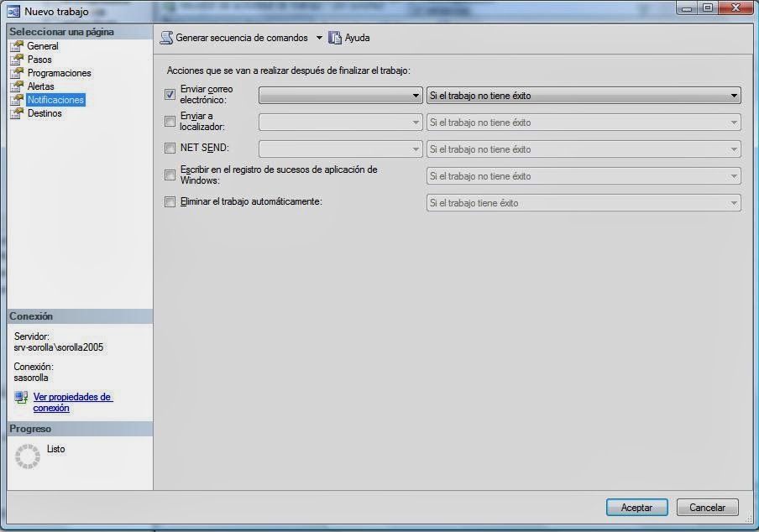Select the Programaciones calendar icon
This screenshot has width=759, height=532.
tap(19, 73)
